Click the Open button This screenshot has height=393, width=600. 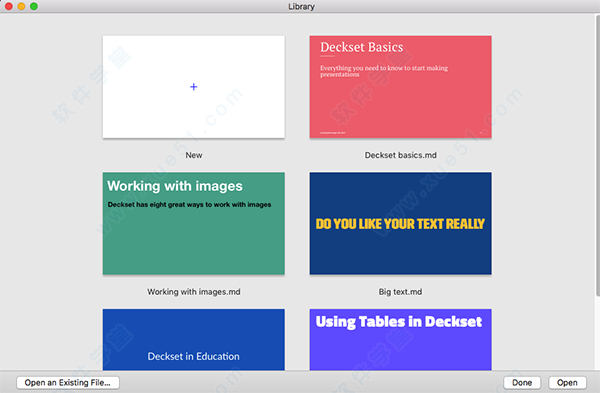pos(567,383)
